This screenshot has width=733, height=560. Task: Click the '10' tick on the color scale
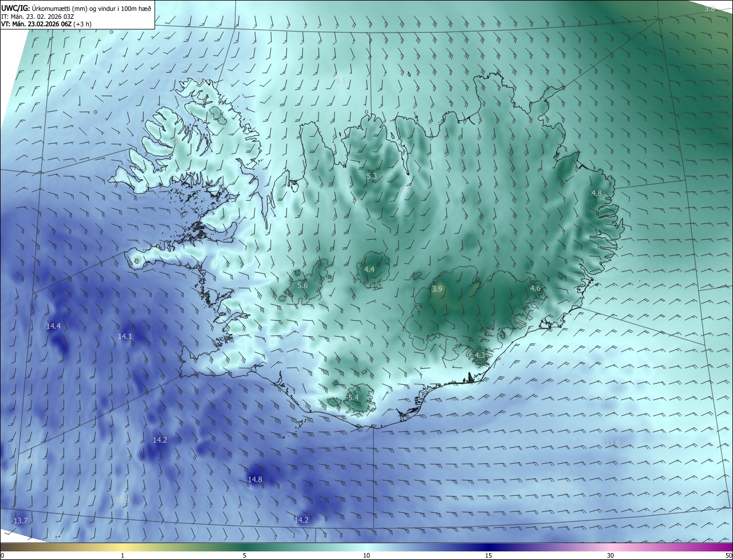click(366, 555)
